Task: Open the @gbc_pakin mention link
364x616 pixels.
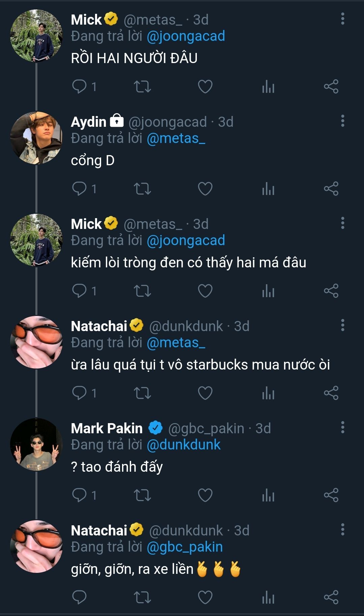Action: pyautogui.click(x=185, y=547)
